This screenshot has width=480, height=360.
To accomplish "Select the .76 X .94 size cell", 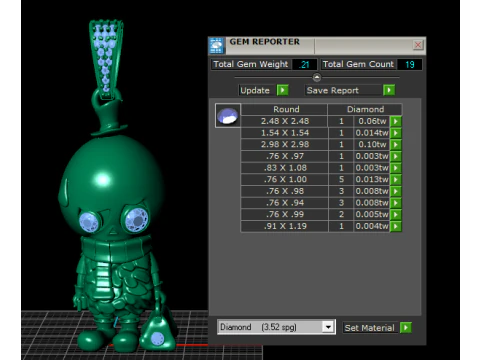I will [284, 203].
